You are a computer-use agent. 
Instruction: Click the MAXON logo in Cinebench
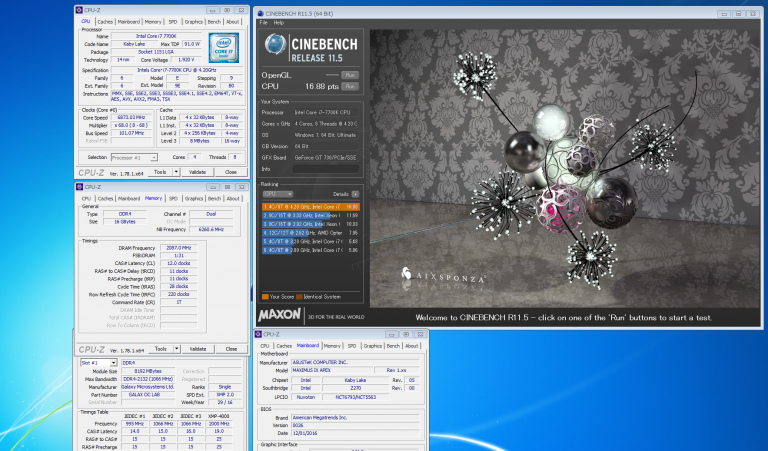click(280, 314)
